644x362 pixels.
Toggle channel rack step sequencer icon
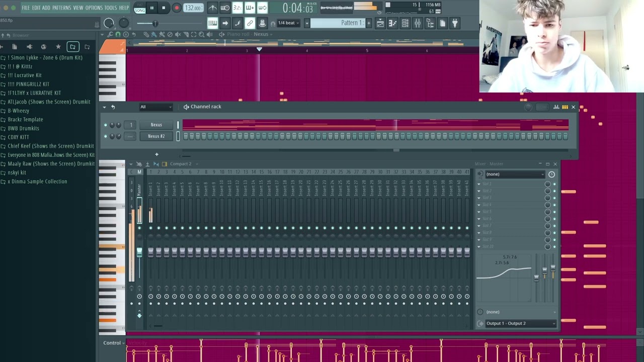(565, 107)
